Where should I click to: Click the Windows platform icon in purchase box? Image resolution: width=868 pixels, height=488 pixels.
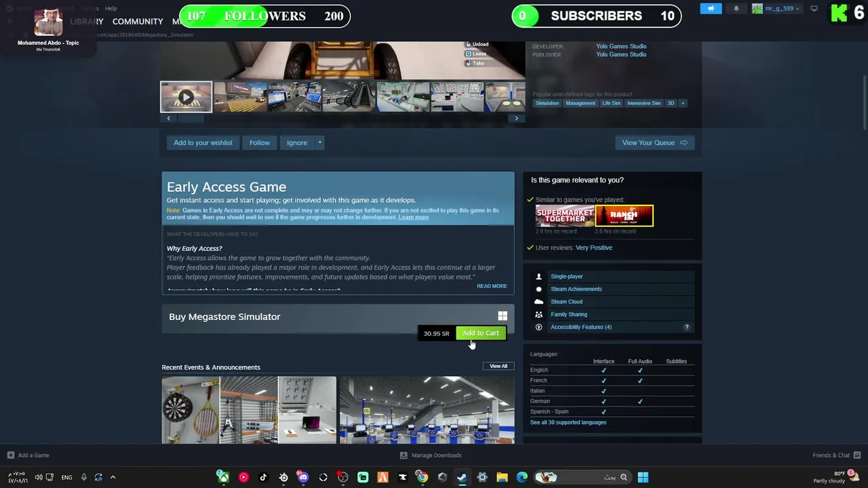point(502,317)
